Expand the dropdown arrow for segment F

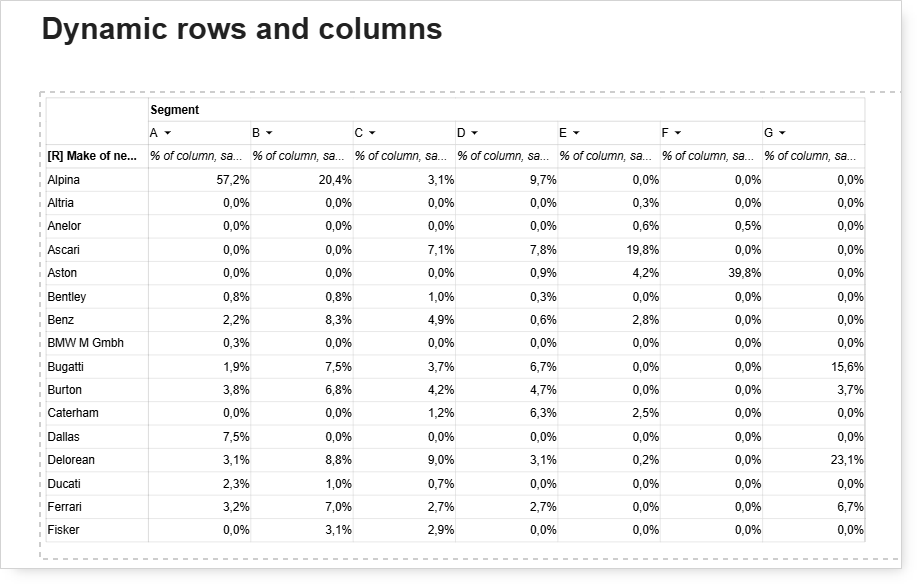click(x=678, y=133)
